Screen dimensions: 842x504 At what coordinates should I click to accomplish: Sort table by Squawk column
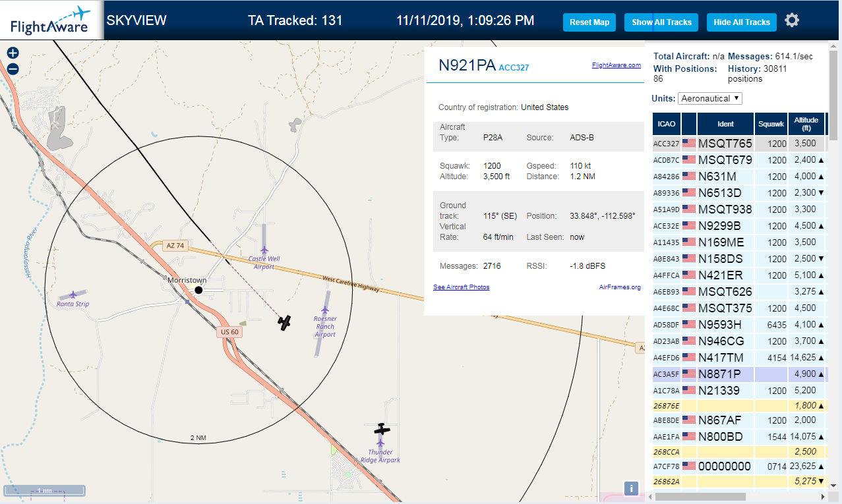tap(771, 124)
